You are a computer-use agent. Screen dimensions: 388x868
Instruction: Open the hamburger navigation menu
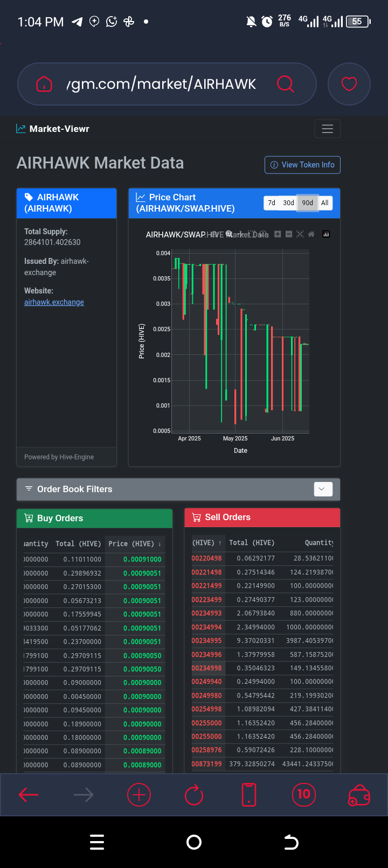[327, 129]
